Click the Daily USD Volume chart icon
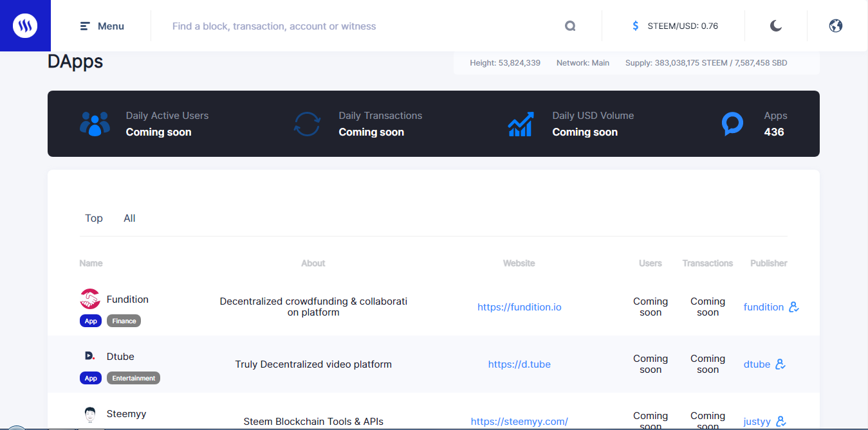The height and width of the screenshot is (430, 868). [x=521, y=123]
